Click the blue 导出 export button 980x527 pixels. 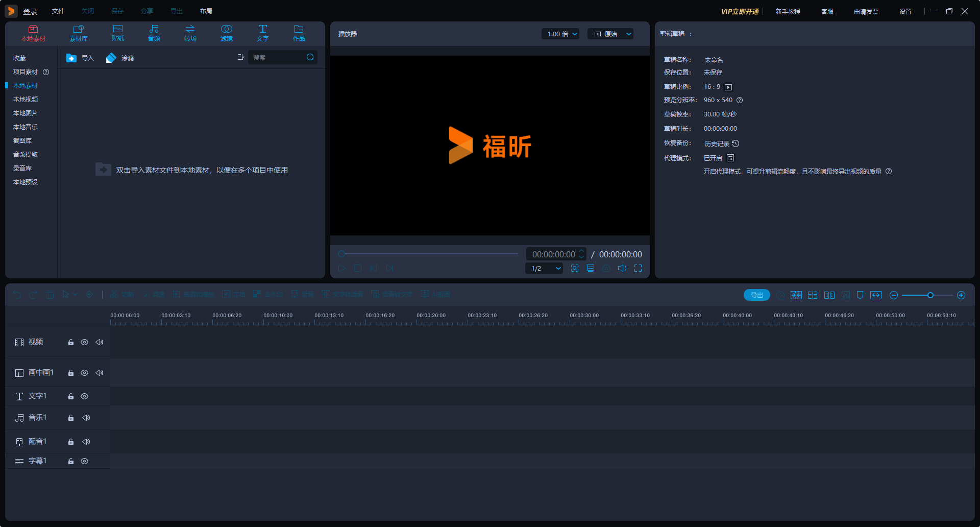click(x=757, y=295)
